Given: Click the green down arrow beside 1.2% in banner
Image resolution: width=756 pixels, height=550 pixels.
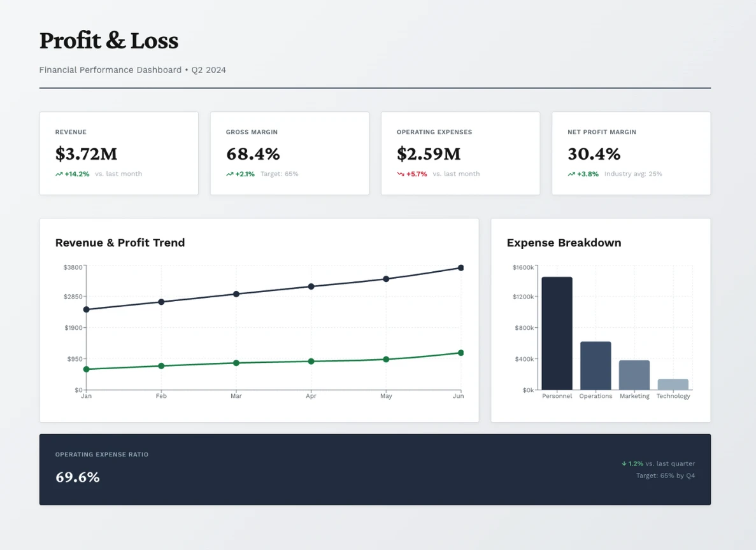Looking at the screenshot, I should pos(624,463).
